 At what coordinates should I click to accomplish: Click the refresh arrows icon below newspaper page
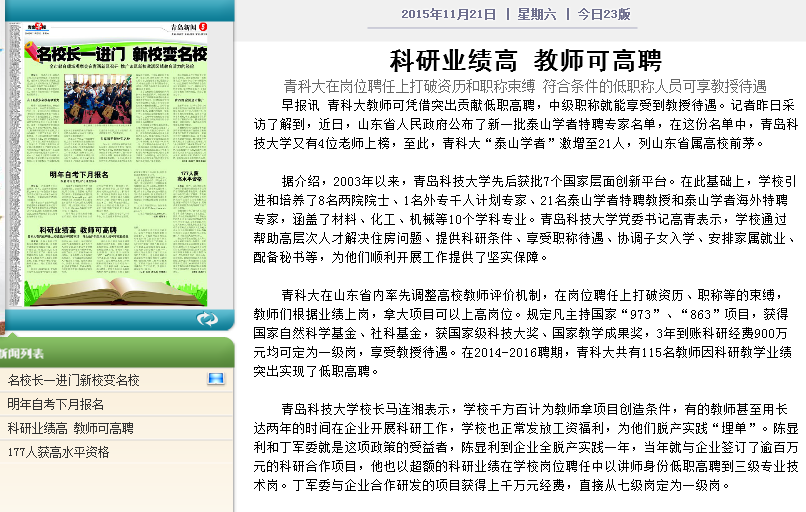(207, 319)
